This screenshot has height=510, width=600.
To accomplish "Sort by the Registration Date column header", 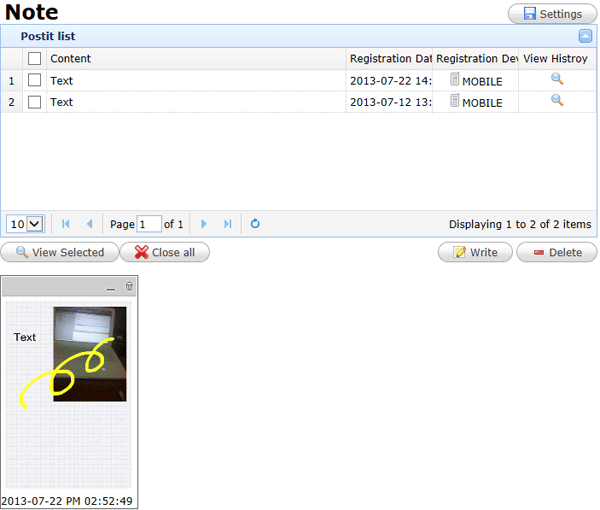I will [x=390, y=59].
